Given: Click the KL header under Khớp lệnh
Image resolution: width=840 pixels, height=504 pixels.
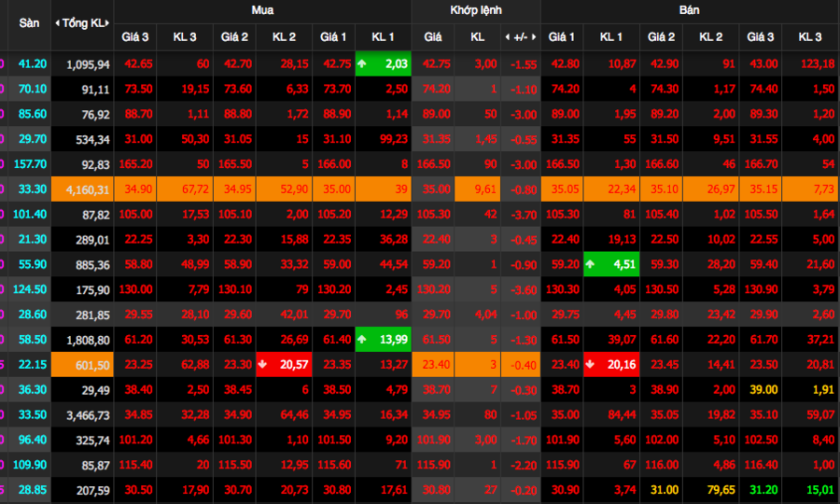Looking at the screenshot, I should pyautogui.click(x=477, y=37).
